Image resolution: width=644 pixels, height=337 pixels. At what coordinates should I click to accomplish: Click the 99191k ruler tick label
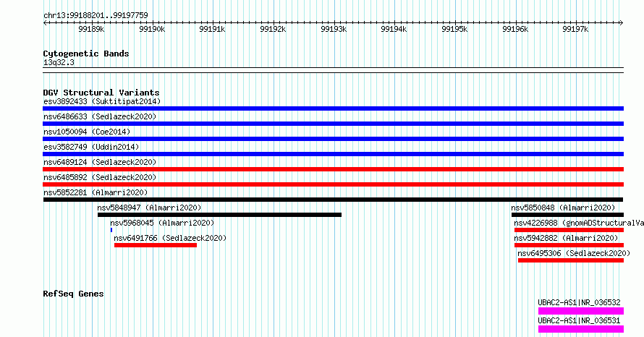tap(212, 29)
